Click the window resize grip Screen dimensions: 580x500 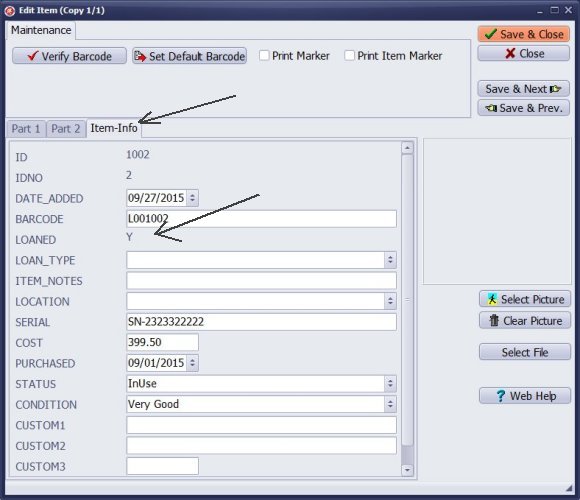[x=569, y=489]
